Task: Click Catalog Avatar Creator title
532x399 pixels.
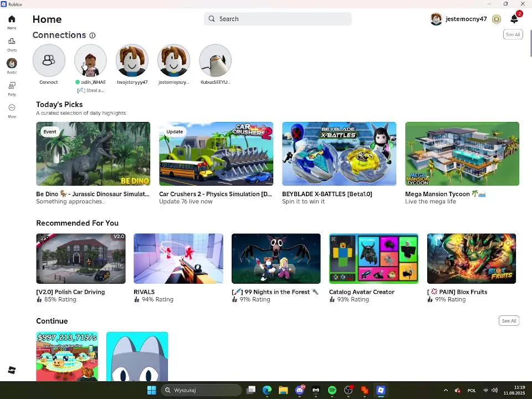Action: tap(362, 292)
